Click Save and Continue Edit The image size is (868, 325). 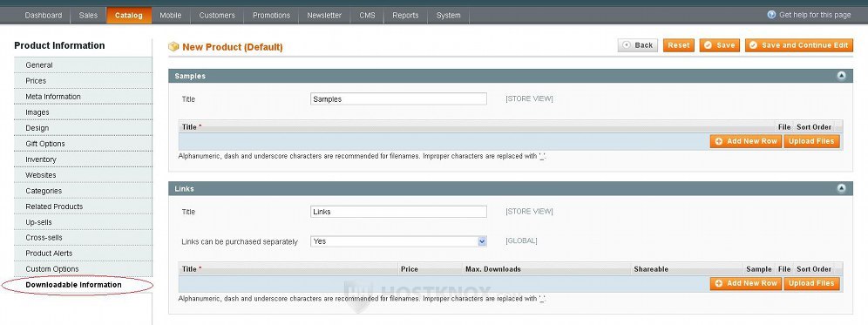point(799,45)
